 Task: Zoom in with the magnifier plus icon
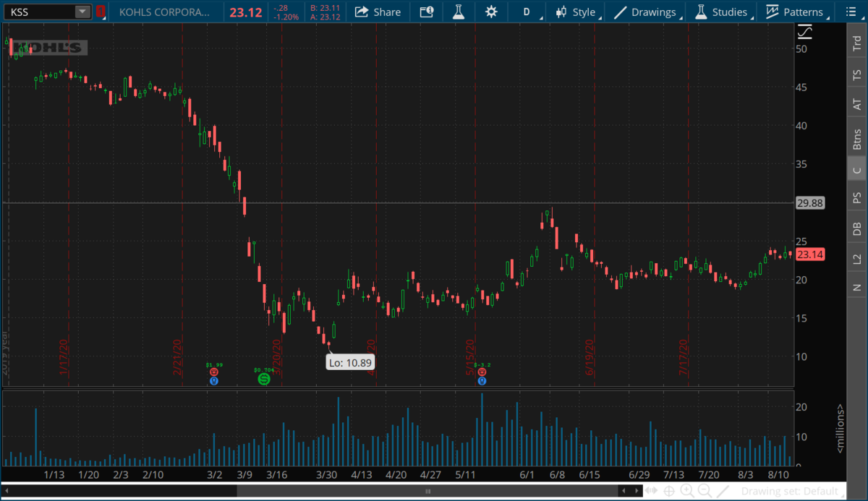[687, 492]
